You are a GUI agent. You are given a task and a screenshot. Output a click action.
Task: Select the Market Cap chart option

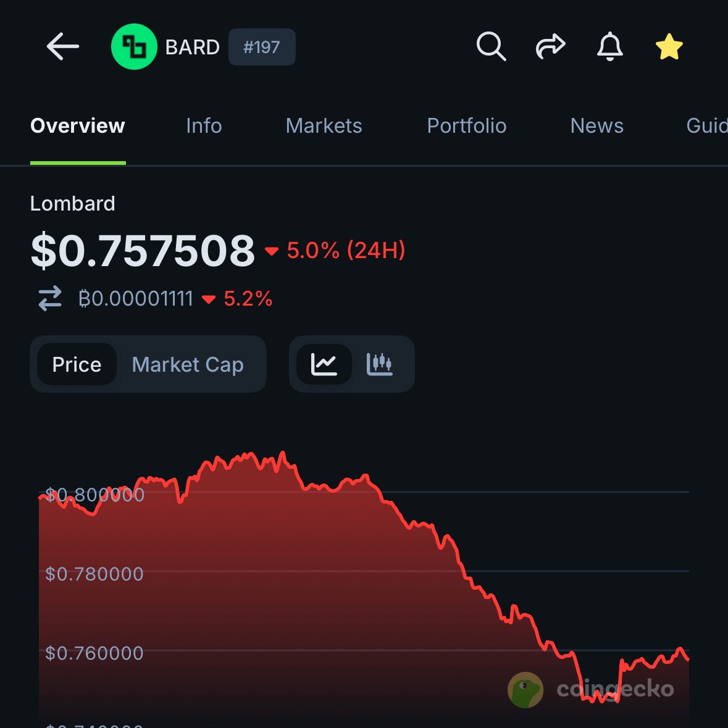[188, 364]
